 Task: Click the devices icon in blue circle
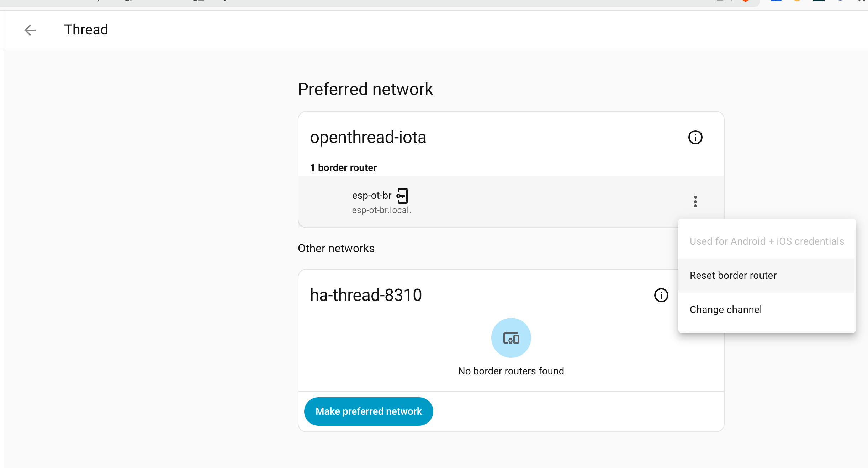511,338
